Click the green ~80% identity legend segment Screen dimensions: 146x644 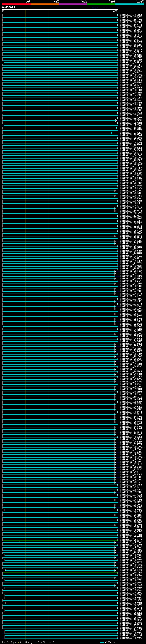pos(101,4)
